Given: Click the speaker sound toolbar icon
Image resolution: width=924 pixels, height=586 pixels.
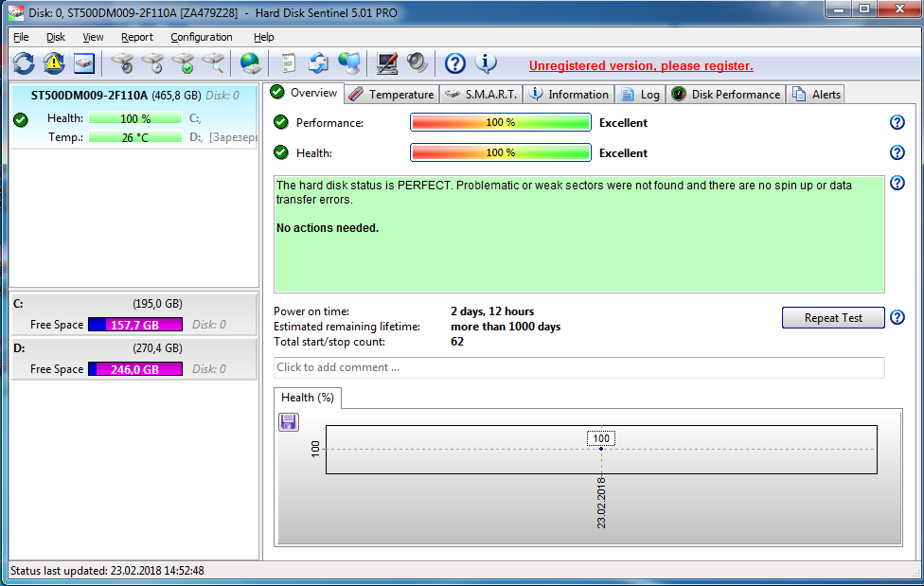Looking at the screenshot, I should point(418,63).
